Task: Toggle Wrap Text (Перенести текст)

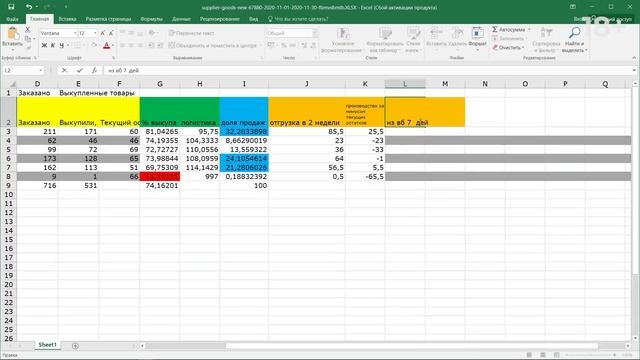Action: tap(191, 33)
